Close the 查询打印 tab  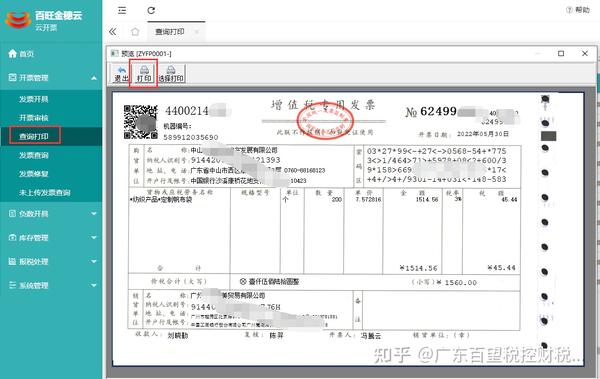point(197,32)
